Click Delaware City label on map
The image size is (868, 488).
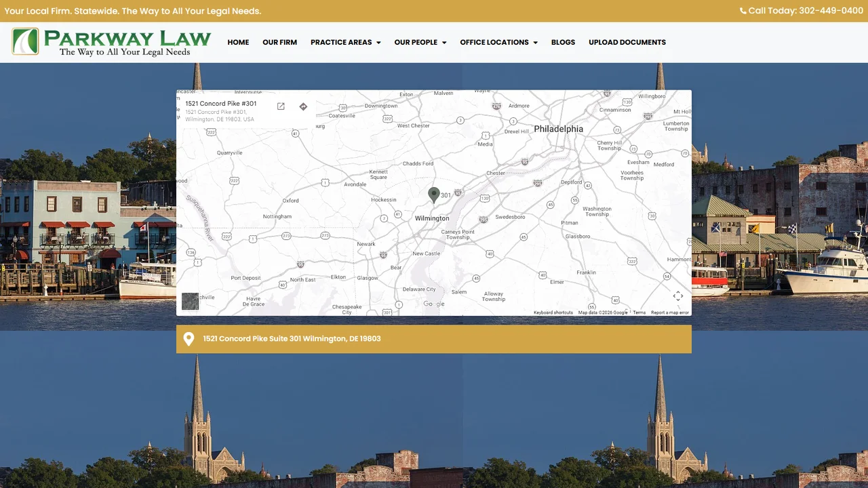click(419, 289)
